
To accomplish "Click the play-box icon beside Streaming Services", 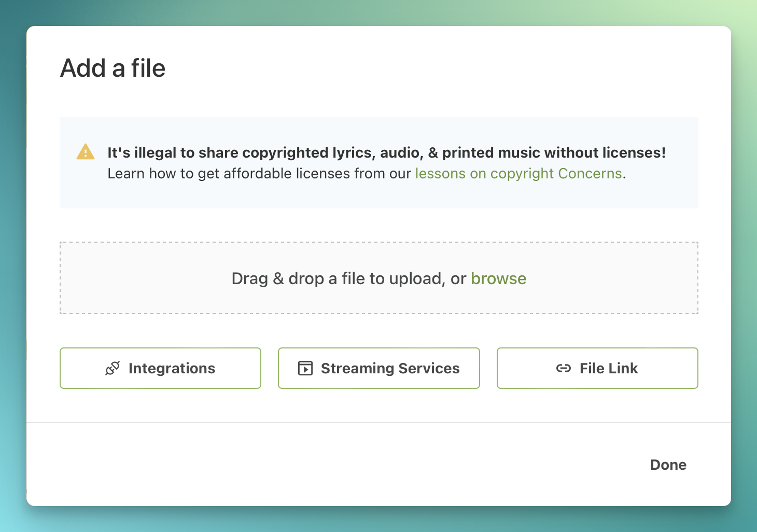I will pos(305,368).
